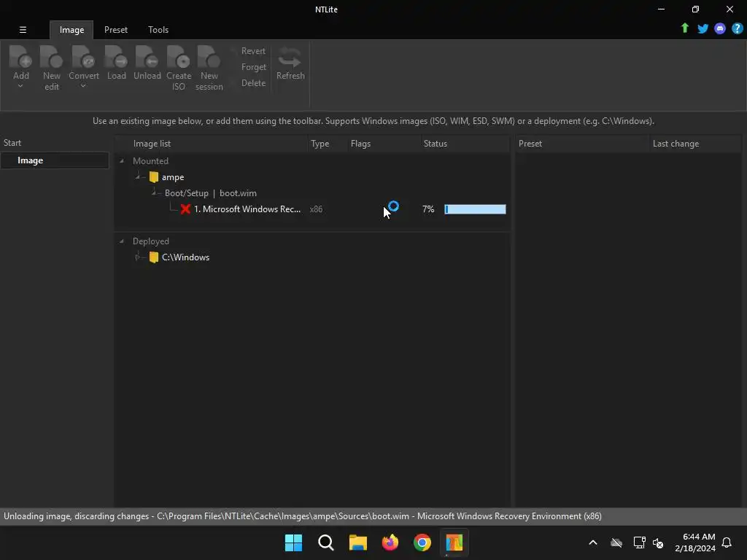Expand the C:\Windows tree node
The height and width of the screenshot is (560, 747).
coord(138,257)
